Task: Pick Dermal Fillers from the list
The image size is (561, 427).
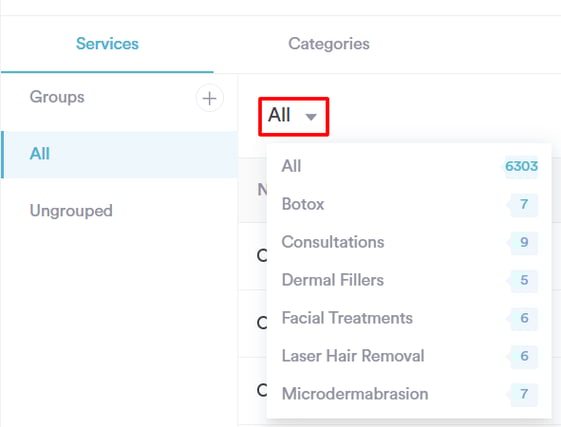Action: pyautogui.click(x=409, y=280)
